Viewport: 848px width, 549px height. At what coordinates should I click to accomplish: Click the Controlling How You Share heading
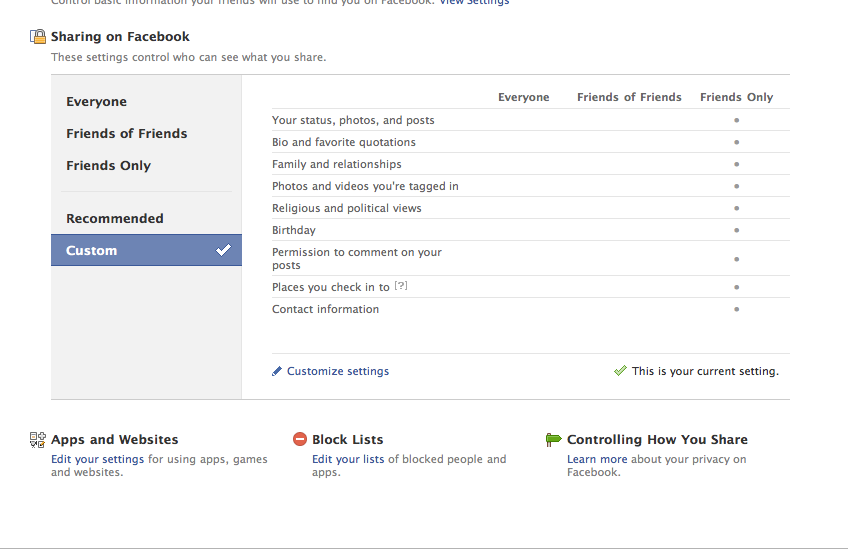coord(657,440)
